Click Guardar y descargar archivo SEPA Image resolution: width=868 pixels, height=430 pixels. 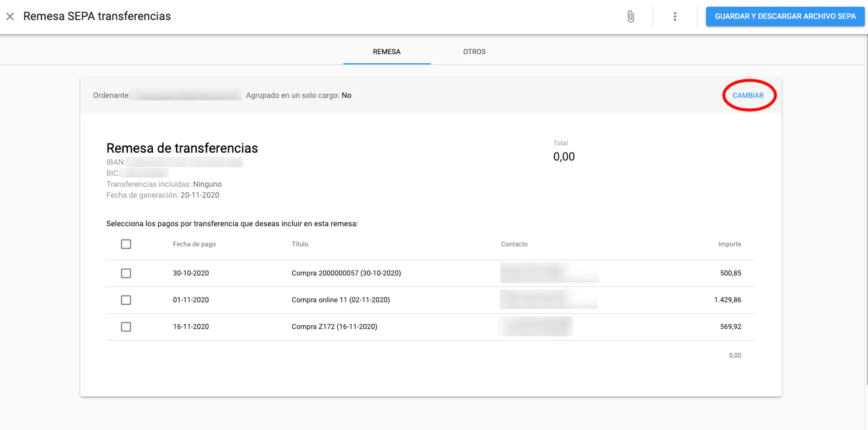coord(785,16)
